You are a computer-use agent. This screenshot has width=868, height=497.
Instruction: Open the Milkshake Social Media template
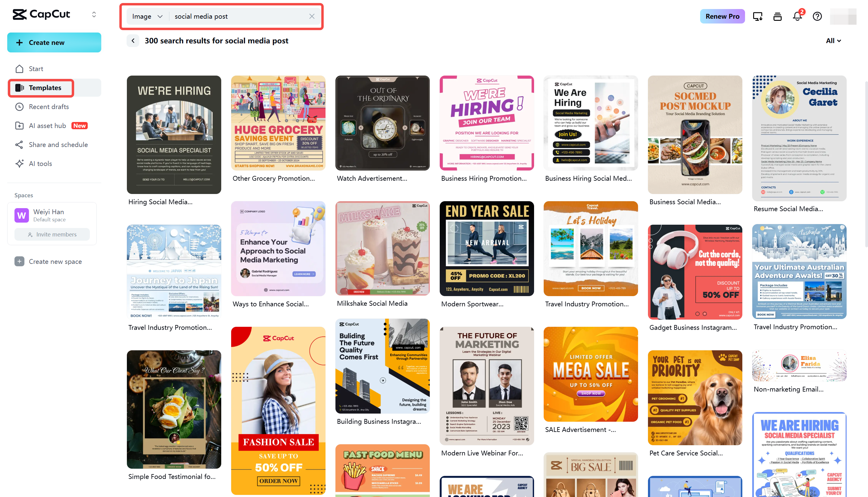pos(382,248)
